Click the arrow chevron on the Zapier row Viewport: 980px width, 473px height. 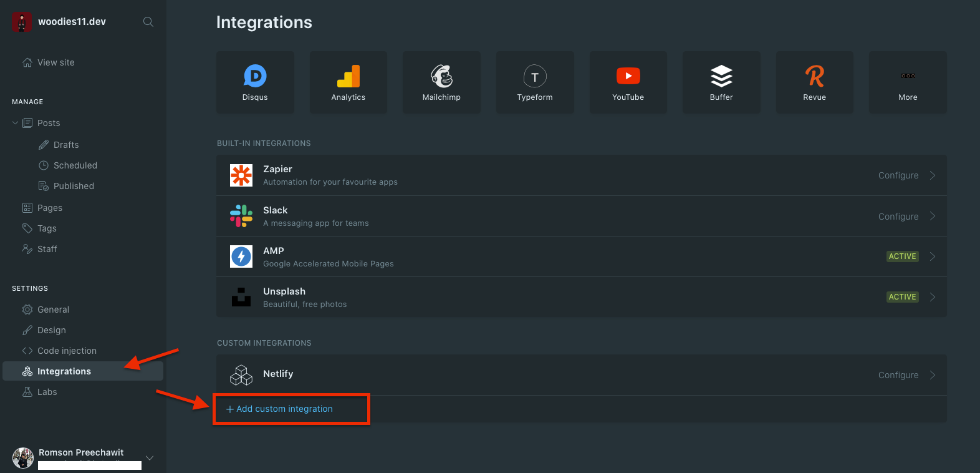coord(933,175)
